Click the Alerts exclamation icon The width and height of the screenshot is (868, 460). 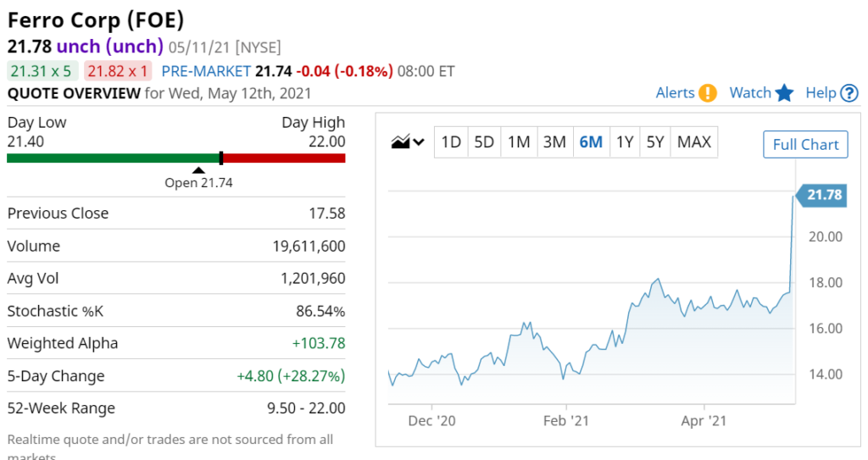click(x=708, y=93)
